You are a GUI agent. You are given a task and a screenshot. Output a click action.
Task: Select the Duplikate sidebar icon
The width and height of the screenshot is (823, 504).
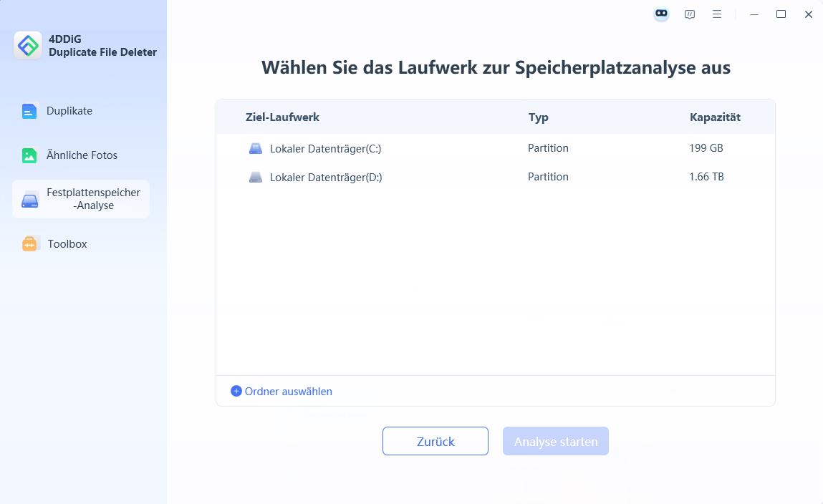(29, 111)
